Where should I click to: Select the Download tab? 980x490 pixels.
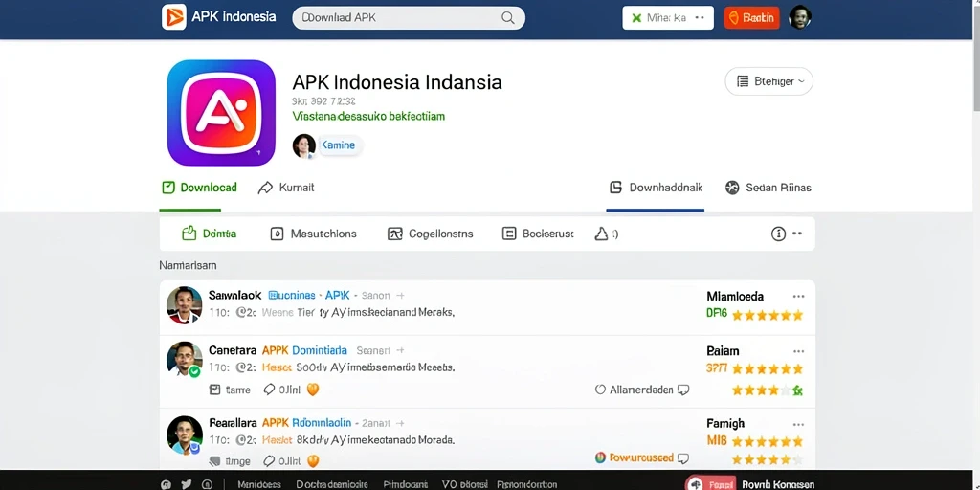(199, 188)
